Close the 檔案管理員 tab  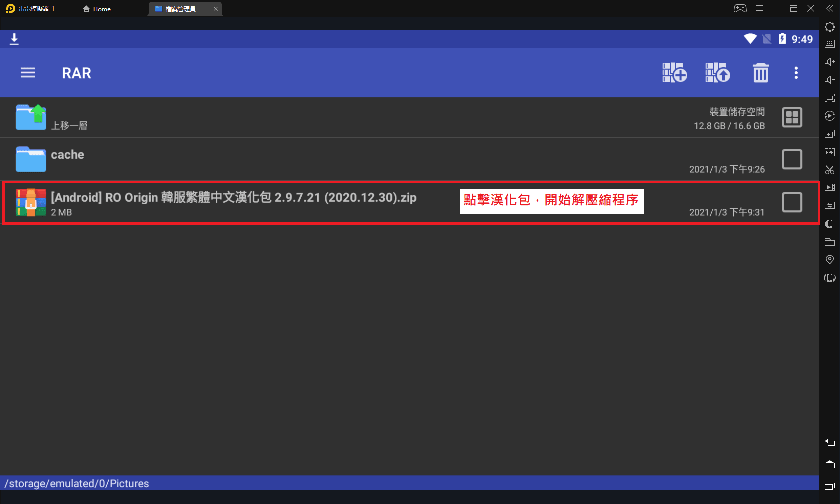tap(216, 9)
